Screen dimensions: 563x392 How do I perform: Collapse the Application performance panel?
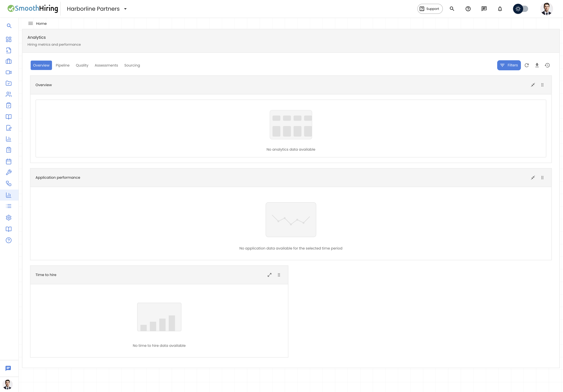(x=533, y=178)
